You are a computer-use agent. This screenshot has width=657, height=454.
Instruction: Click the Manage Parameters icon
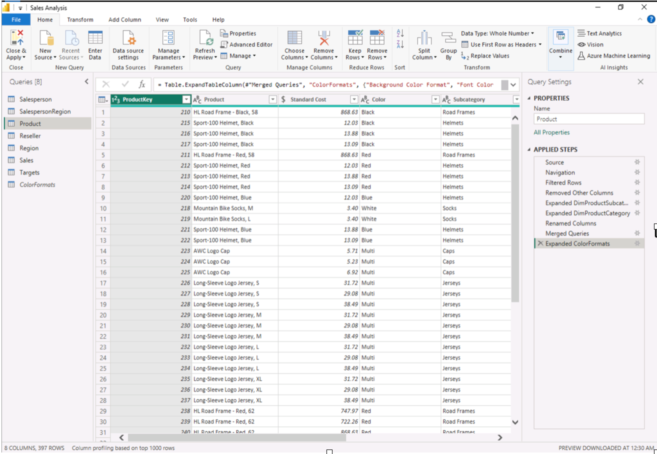click(x=168, y=38)
